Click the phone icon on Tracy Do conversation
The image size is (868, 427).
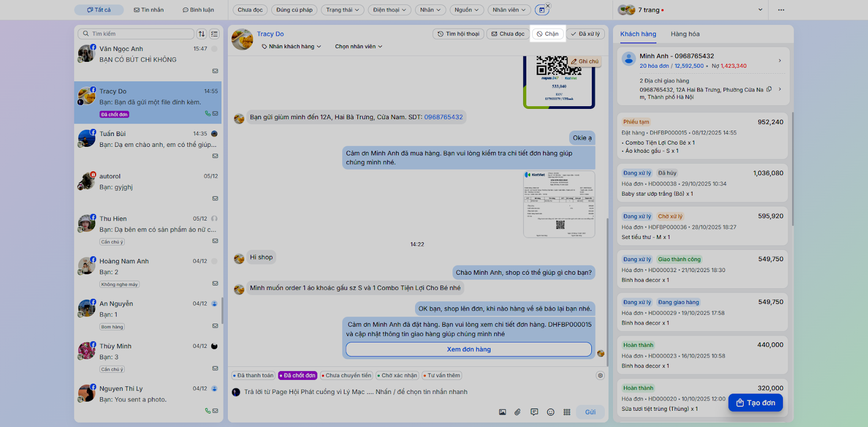click(208, 114)
